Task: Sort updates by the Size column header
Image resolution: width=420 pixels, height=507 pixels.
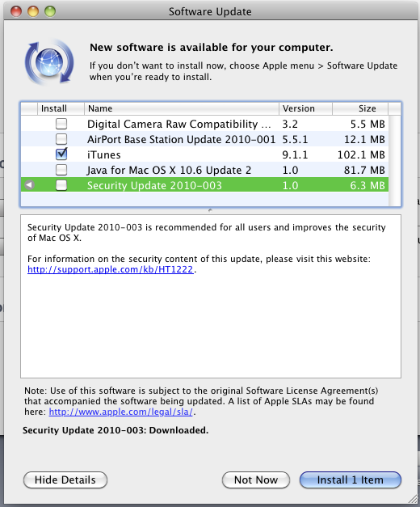Action: [360, 108]
